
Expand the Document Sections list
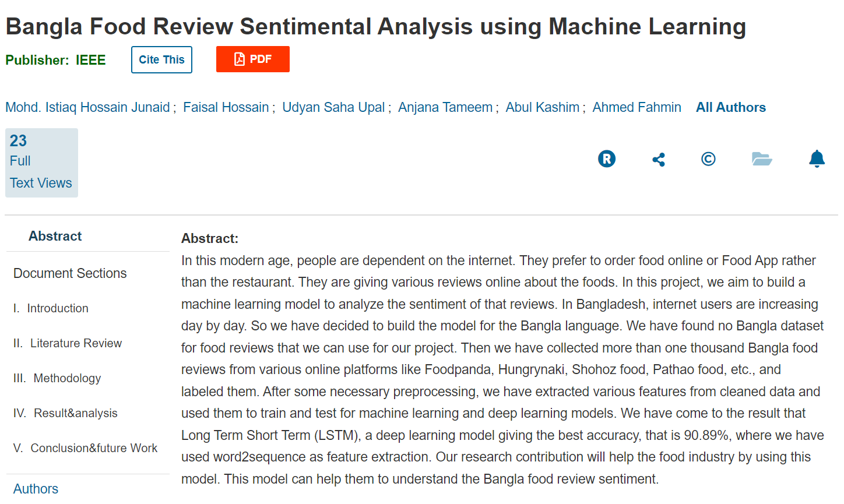coord(69,273)
